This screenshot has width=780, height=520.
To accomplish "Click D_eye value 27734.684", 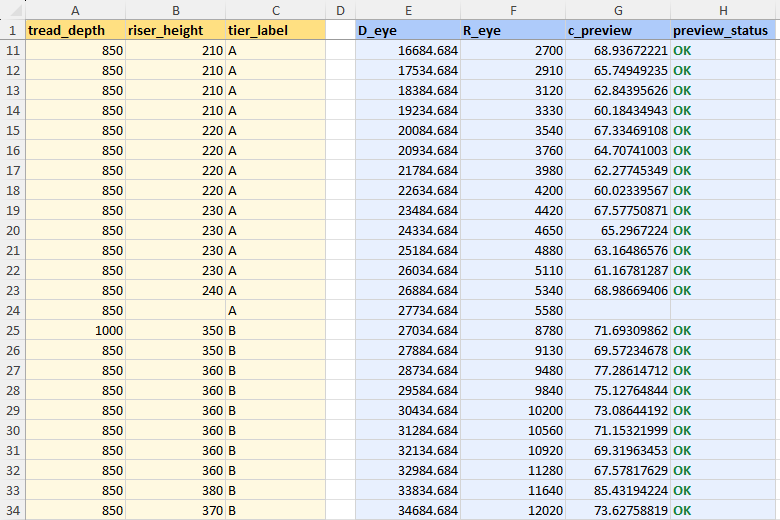I will [408, 311].
